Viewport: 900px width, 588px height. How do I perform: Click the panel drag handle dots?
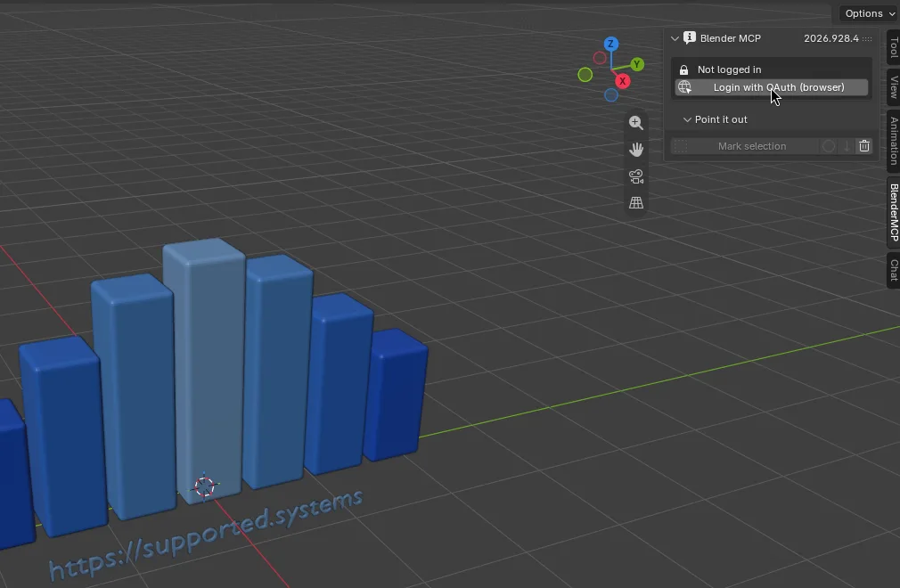(x=867, y=38)
